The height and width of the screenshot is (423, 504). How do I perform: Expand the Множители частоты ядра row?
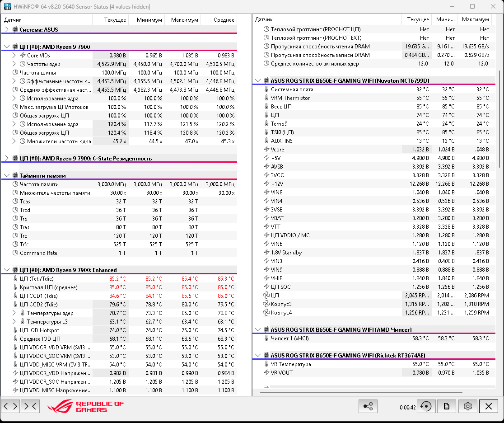[14, 141]
